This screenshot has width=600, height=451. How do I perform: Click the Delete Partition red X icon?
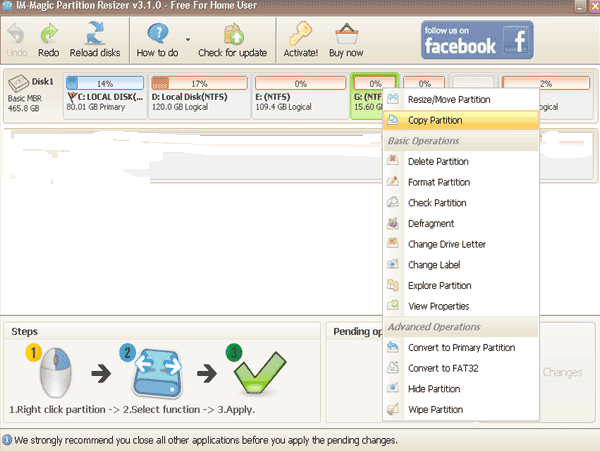[x=393, y=160]
